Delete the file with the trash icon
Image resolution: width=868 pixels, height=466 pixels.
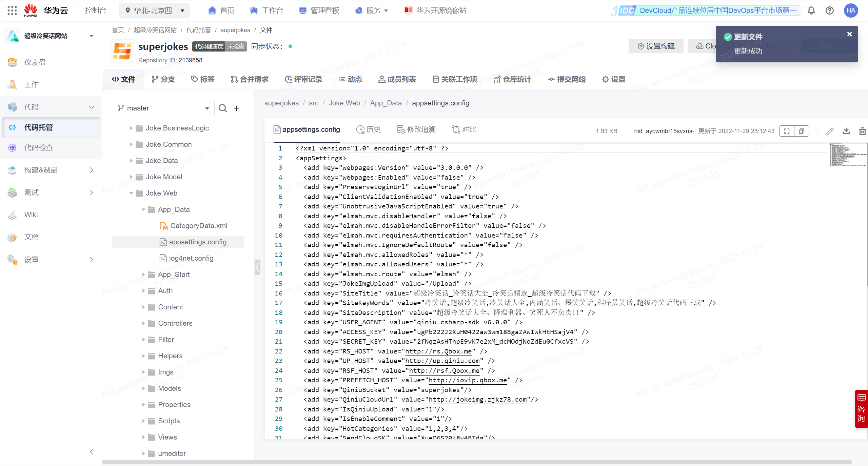point(862,131)
